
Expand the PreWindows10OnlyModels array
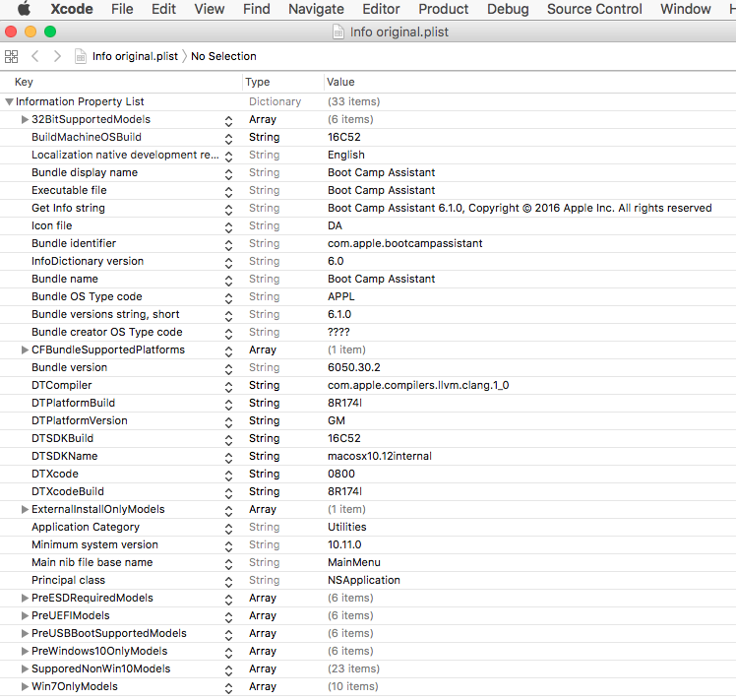(x=25, y=651)
